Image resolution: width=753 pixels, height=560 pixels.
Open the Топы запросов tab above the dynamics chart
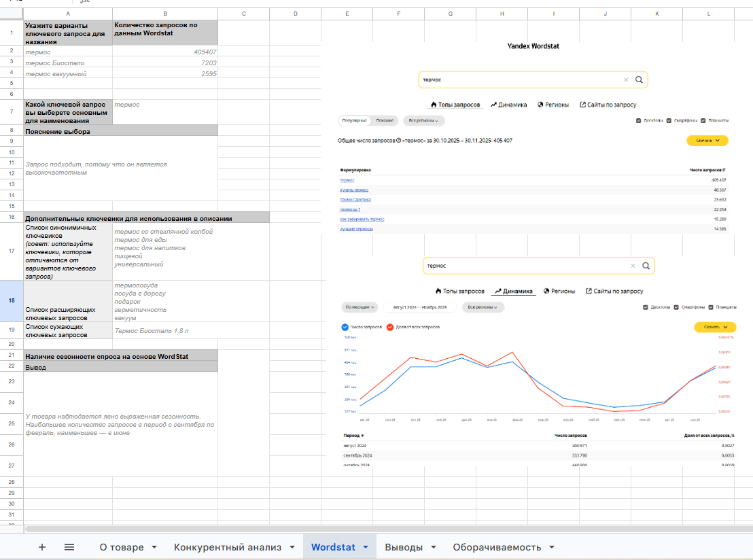(x=459, y=291)
